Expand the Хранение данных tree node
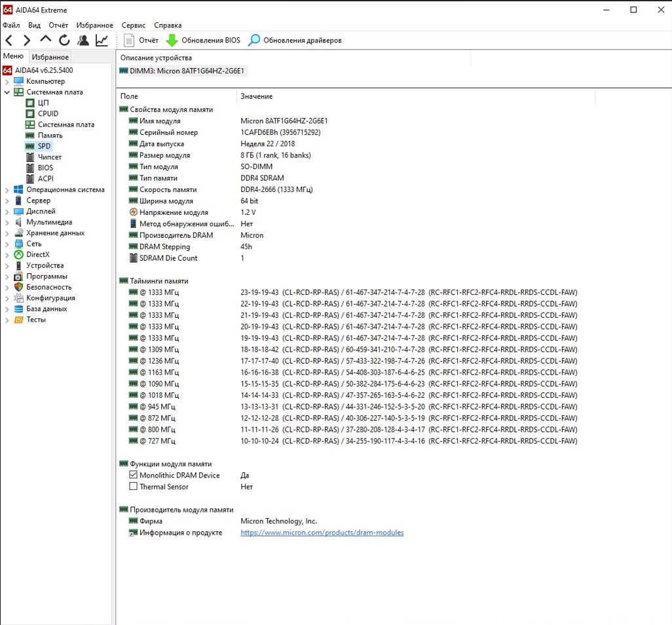This screenshot has width=672, height=625. [x=7, y=233]
